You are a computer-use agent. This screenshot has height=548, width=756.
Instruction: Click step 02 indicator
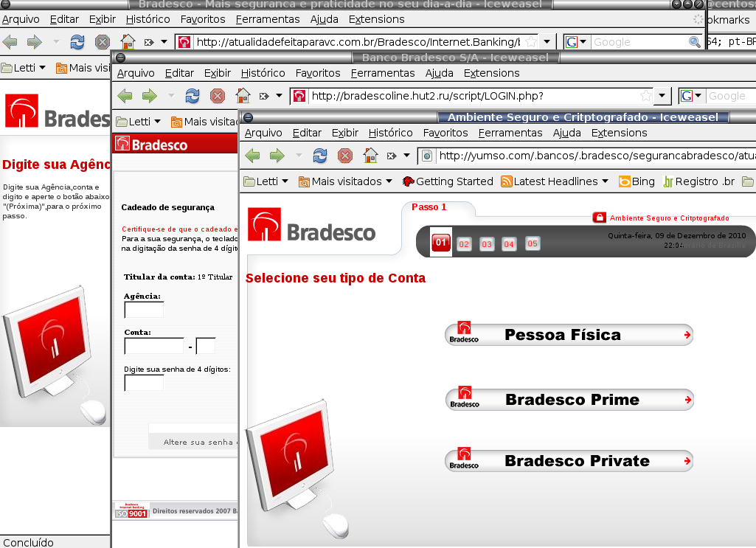[464, 244]
